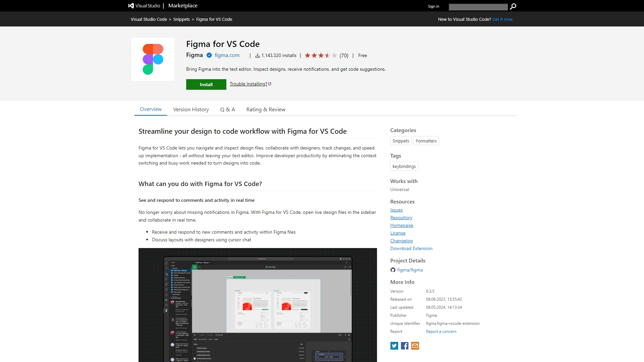This screenshot has width=644, height=362.
Task: Open the Changelog resource link
Action: coord(401,241)
